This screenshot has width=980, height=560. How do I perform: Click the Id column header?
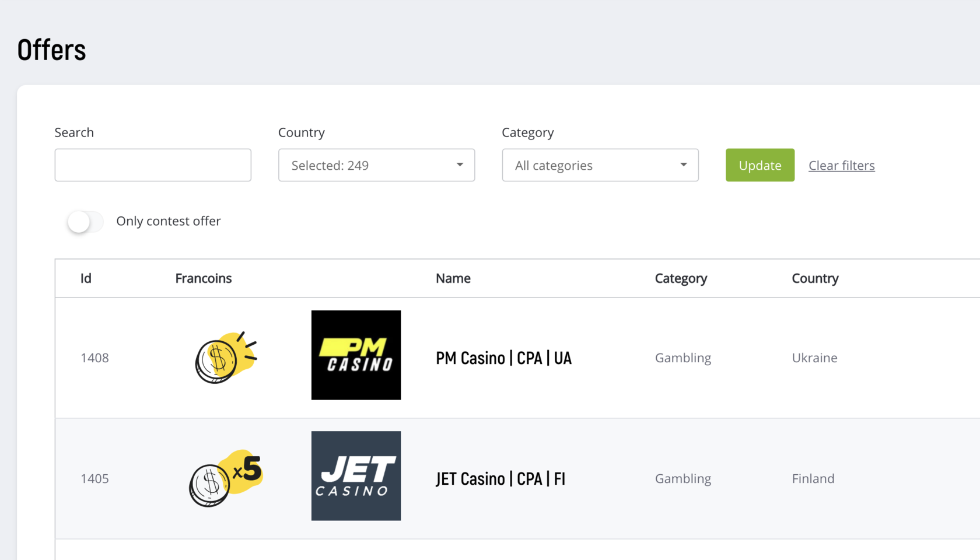[86, 278]
